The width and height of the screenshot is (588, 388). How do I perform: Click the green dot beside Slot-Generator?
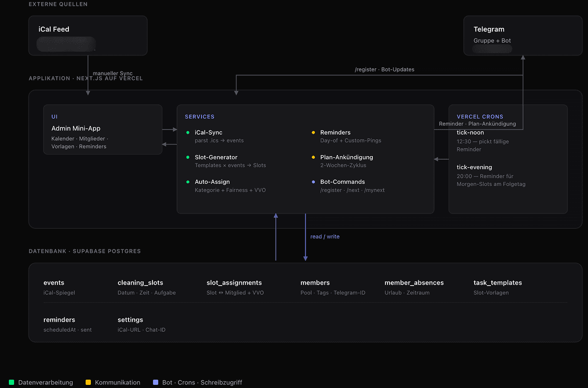pos(188,157)
